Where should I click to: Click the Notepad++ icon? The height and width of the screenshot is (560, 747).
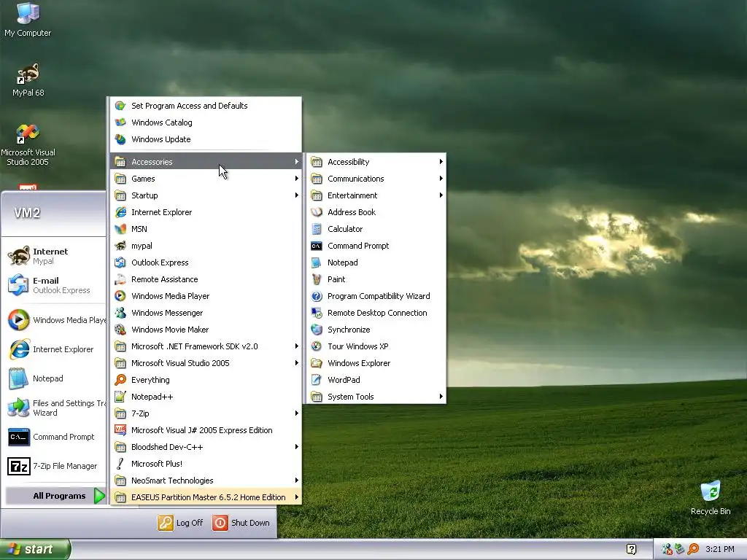(x=120, y=397)
